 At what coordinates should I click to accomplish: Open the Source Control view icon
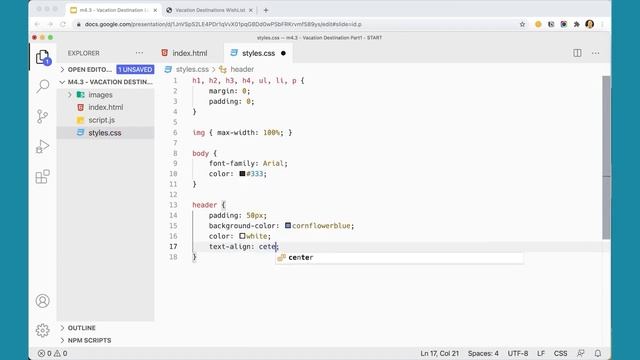coord(42,116)
